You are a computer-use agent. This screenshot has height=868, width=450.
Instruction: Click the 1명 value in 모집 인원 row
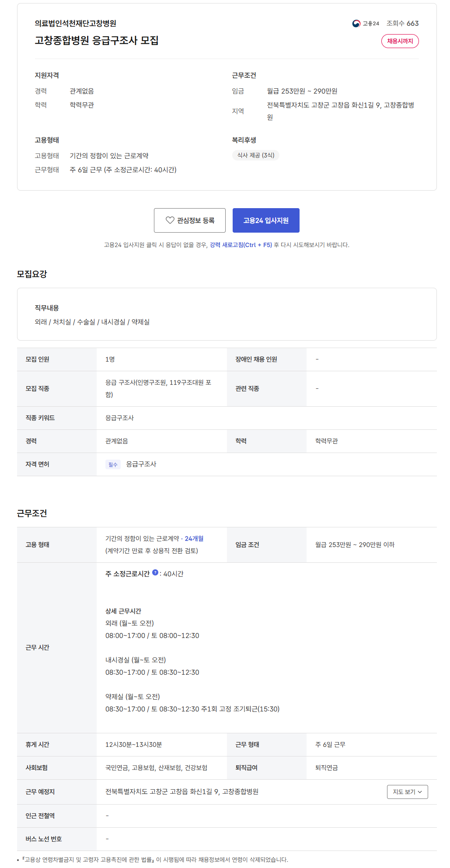110,359
